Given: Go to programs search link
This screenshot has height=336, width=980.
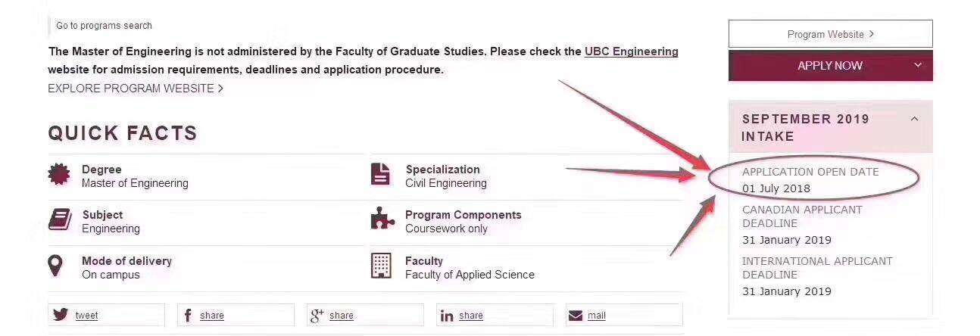Looking at the screenshot, I should (104, 26).
